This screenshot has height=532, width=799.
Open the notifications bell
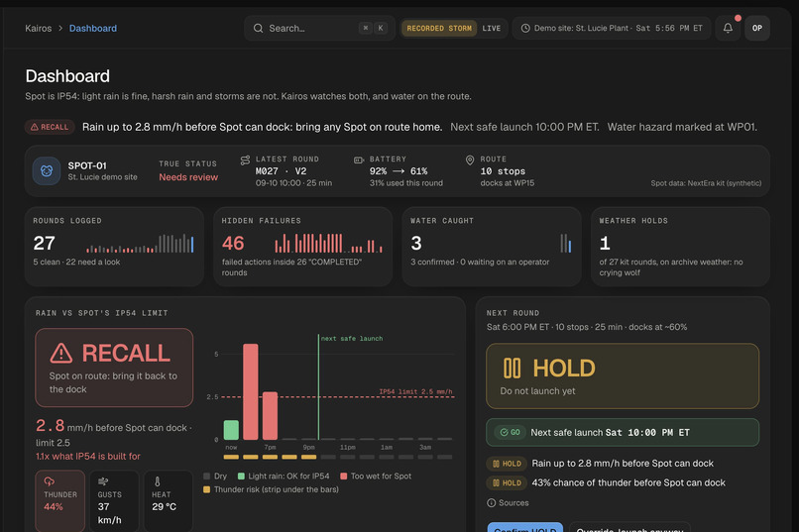728,28
